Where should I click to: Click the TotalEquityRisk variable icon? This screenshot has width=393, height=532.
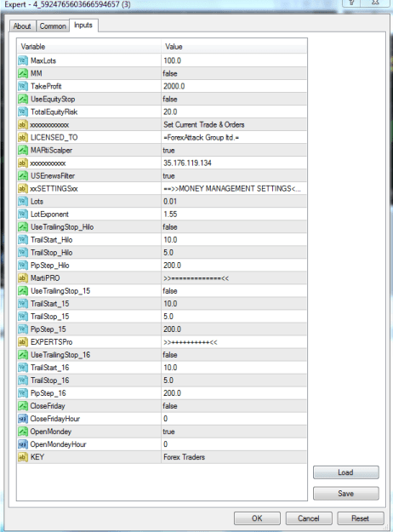[x=23, y=112]
